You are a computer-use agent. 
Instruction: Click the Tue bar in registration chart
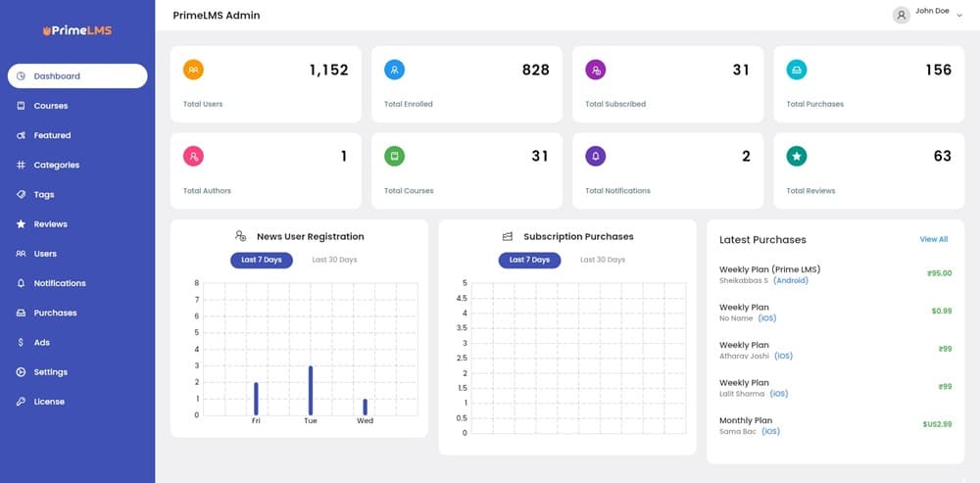(311, 391)
